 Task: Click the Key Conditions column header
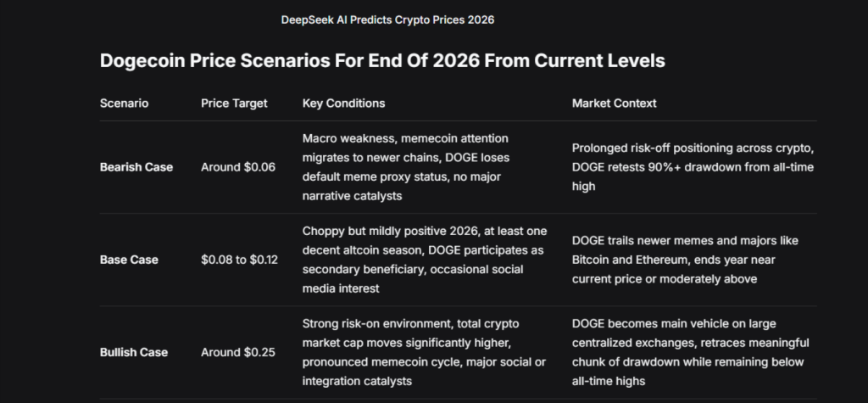tap(343, 104)
